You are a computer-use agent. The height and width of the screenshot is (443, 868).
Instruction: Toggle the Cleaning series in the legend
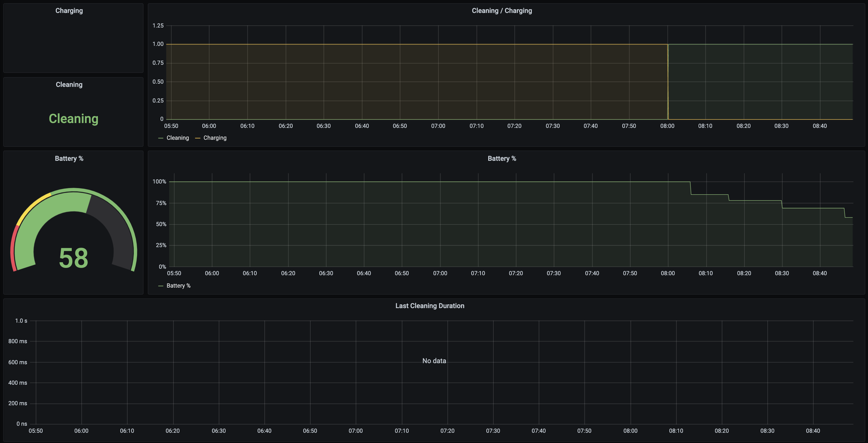177,138
